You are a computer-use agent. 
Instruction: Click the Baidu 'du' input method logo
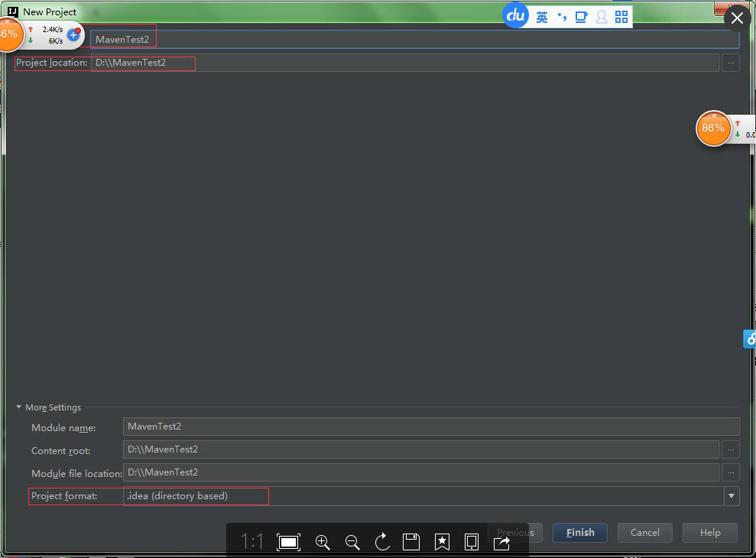(515, 16)
